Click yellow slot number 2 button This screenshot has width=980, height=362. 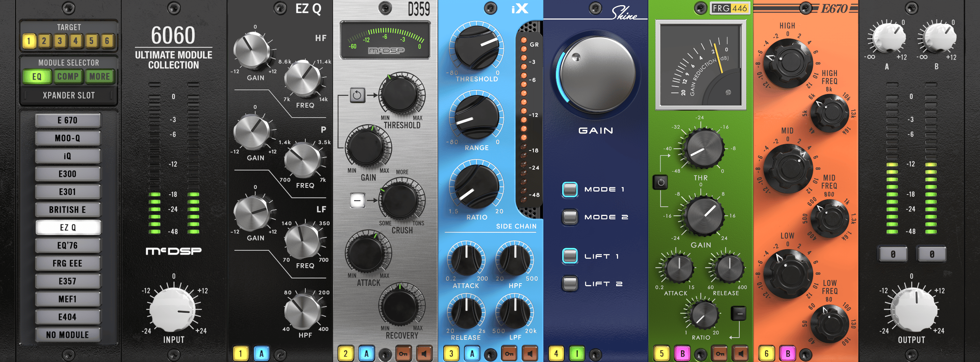coord(345,353)
